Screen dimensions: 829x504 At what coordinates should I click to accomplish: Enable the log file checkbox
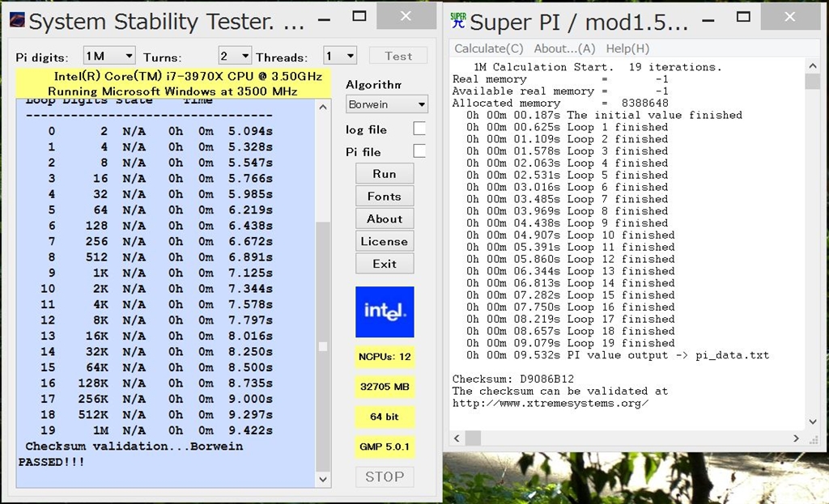[x=419, y=129]
